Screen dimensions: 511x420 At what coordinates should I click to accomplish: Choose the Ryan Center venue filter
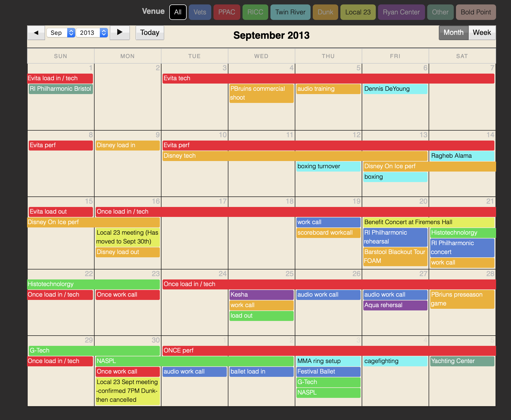pos(401,12)
